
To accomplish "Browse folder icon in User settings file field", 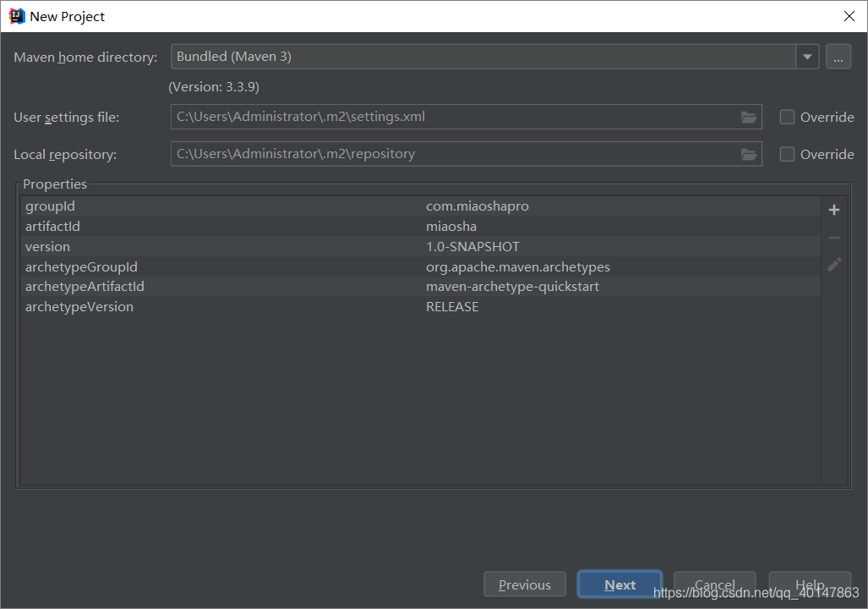I will (749, 117).
